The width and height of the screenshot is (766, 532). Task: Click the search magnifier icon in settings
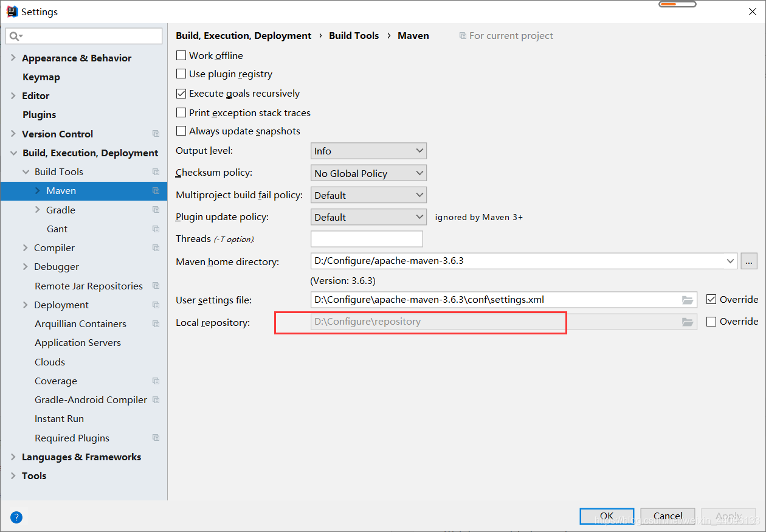(x=15, y=36)
